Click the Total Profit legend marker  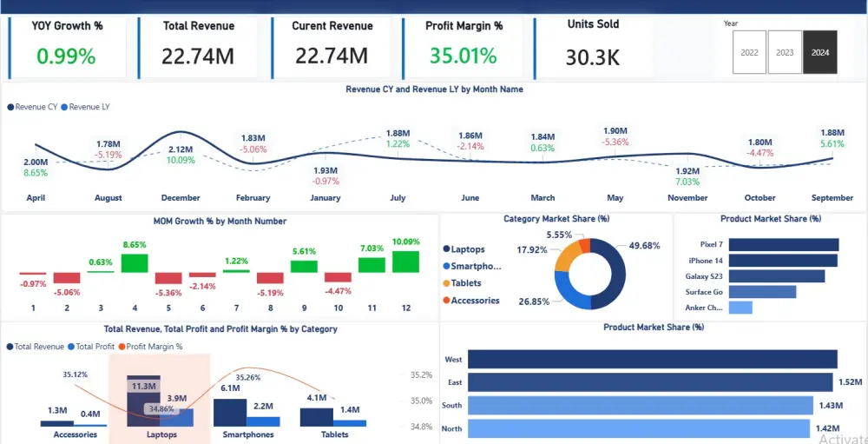[70, 347]
